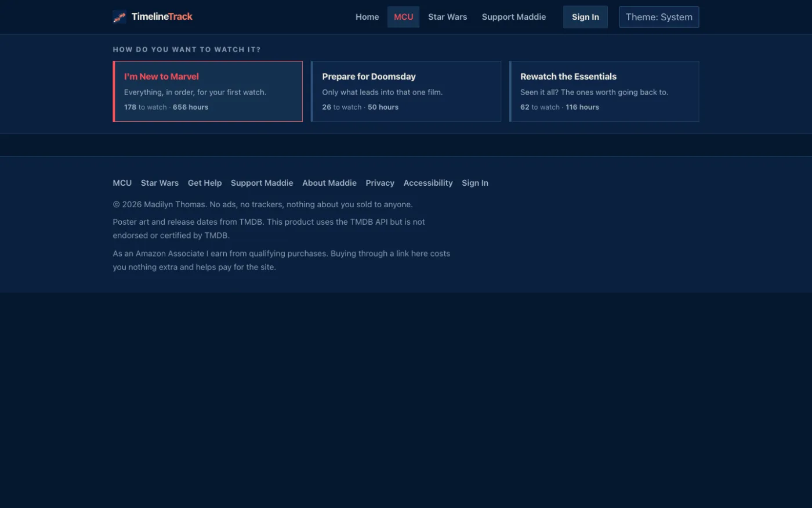
Task: Click the Sign In button in header
Action: point(585,17)
